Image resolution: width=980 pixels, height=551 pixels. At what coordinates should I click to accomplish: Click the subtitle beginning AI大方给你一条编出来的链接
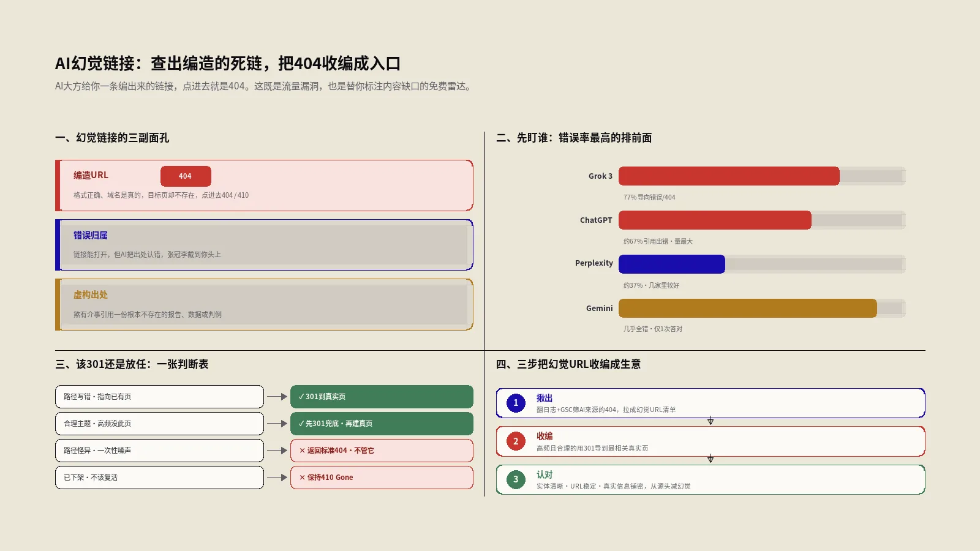point(265,86)
